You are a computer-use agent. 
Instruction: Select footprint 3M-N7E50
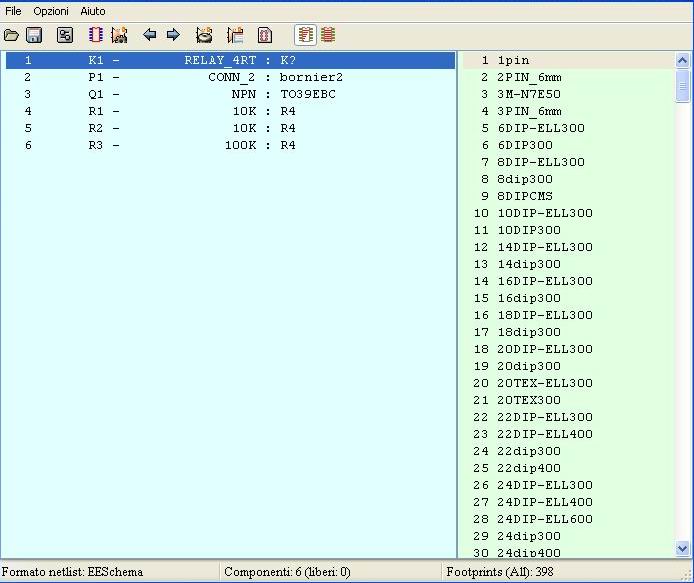click(x=569, y=94)
